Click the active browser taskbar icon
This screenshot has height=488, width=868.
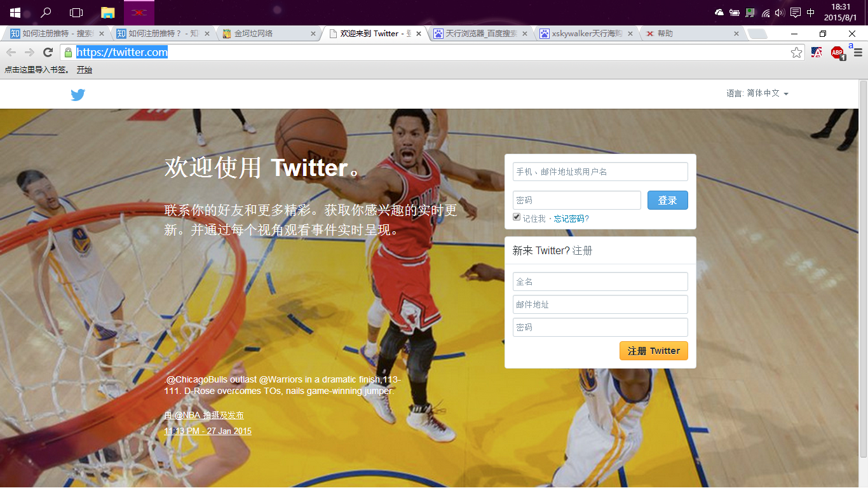(x=139, y=13)
